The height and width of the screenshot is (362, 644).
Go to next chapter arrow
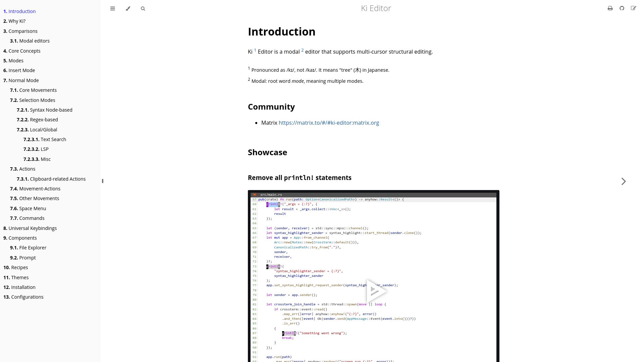[624, 181]
